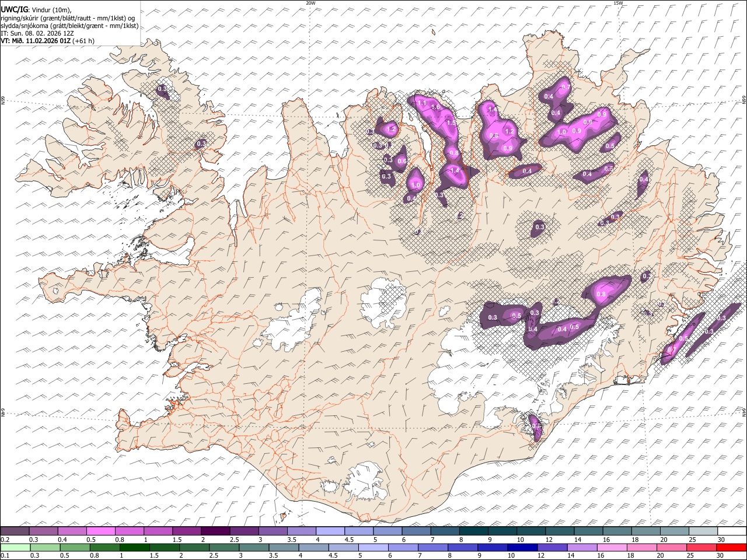Click the top-row legend number '30'
747x560 pixels.
click(x=721, y=540)
